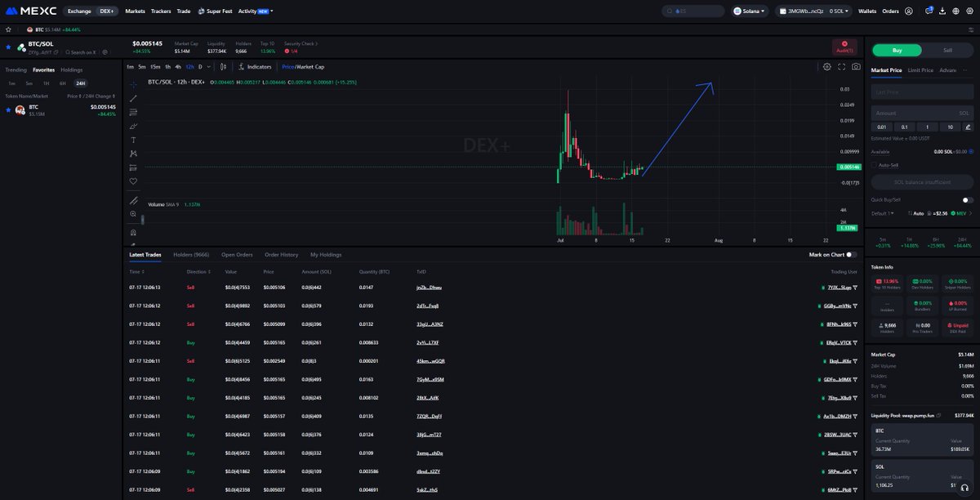The height and width of the screenshot is (500, 980).
Task: Open the Solana network dropdown
Action: coord(751,11)
